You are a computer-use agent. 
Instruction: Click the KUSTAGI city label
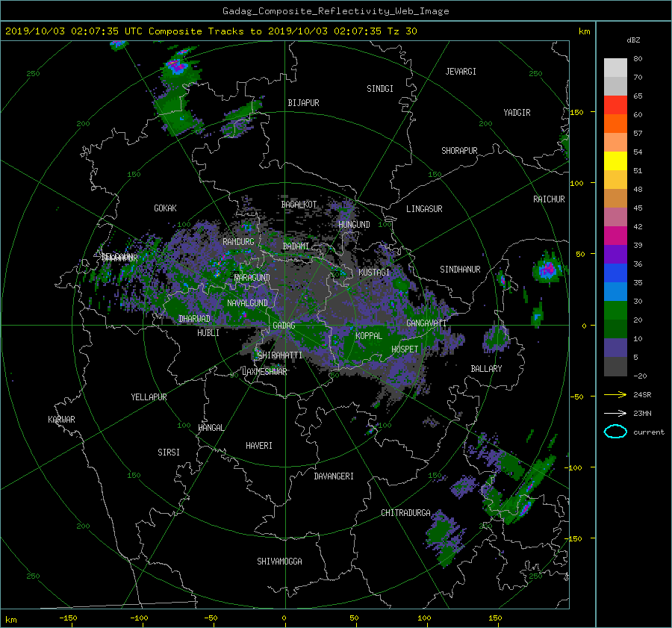pyautogui.click(x=374, y=273)
